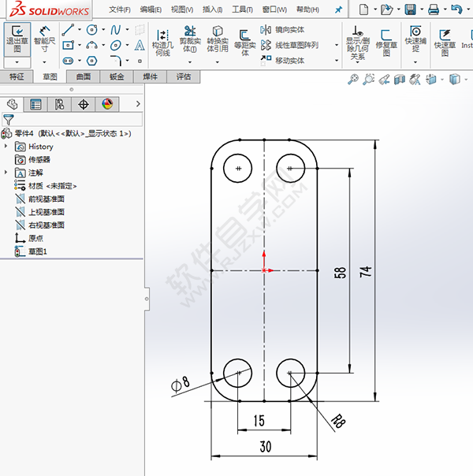Select 草图1 in the feature tree

(38, 251)
